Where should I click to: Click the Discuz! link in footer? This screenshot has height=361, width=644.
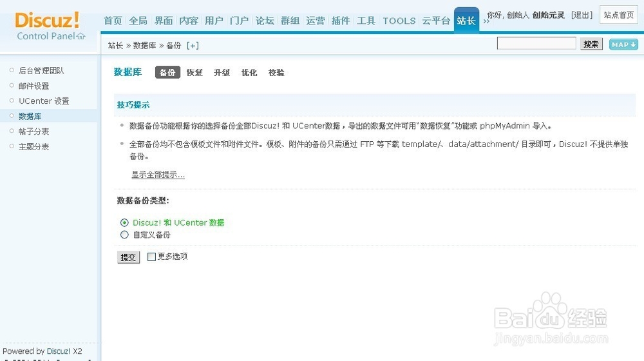(59, 351)
